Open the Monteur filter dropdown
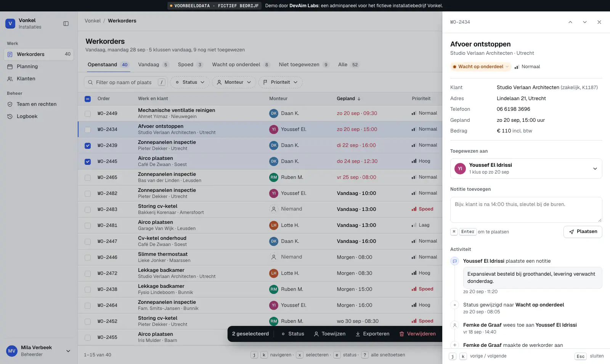Viewport: 610px width, 364px height. tap(234, 82)
